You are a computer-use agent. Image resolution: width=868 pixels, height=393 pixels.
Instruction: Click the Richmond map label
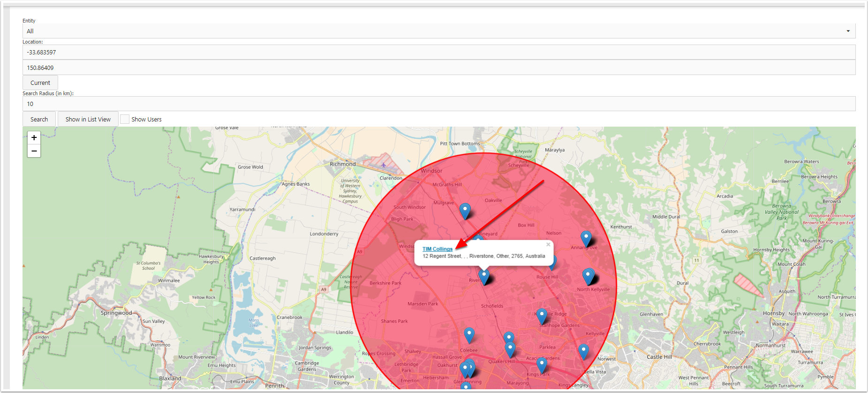(x=343, y=164)
